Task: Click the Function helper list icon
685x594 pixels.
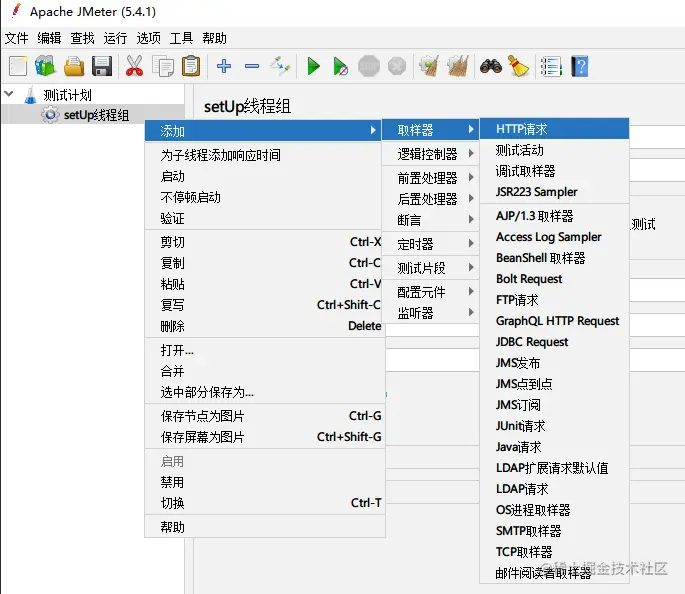Action: [551, 66]
